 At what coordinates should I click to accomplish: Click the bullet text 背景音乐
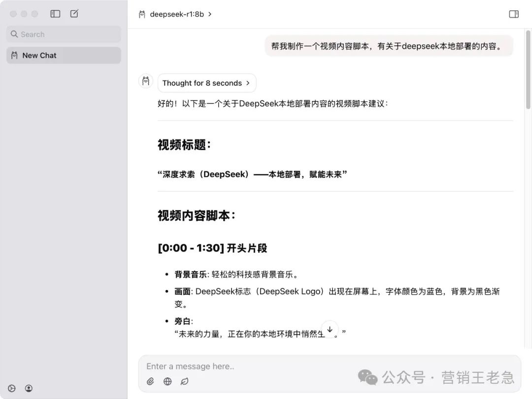click(x=191, y=274)
